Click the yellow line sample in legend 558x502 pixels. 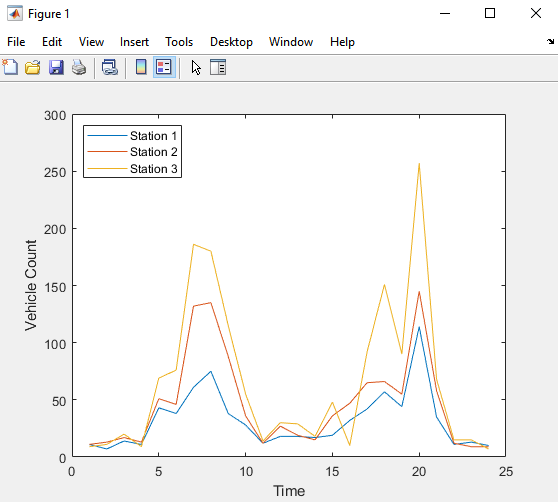click(x=107, y=169)
